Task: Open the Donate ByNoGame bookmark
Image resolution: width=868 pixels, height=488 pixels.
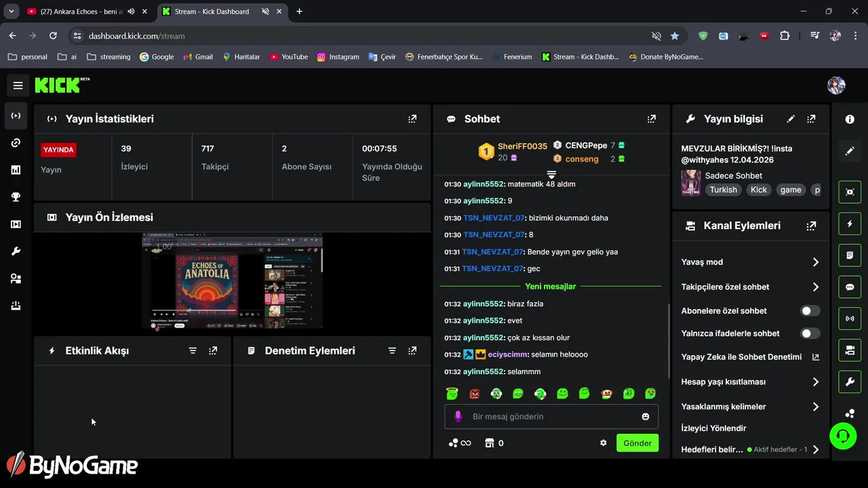Action: point(666,57)
